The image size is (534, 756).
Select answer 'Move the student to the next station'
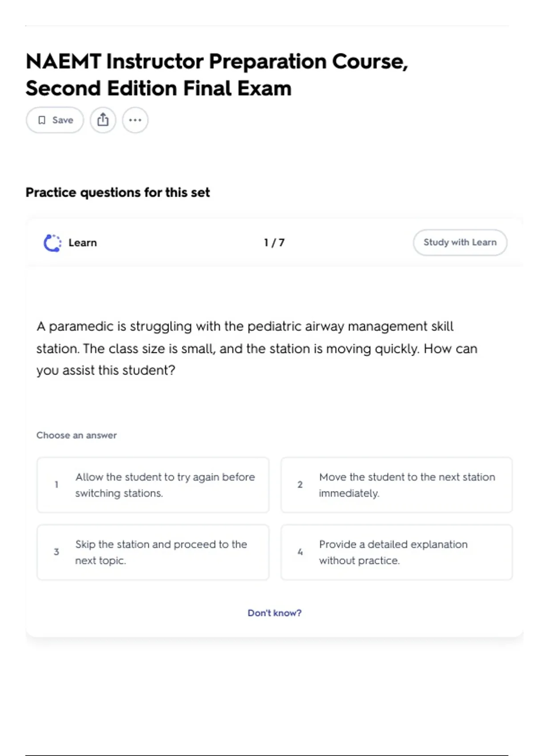(x=396, y=485)
